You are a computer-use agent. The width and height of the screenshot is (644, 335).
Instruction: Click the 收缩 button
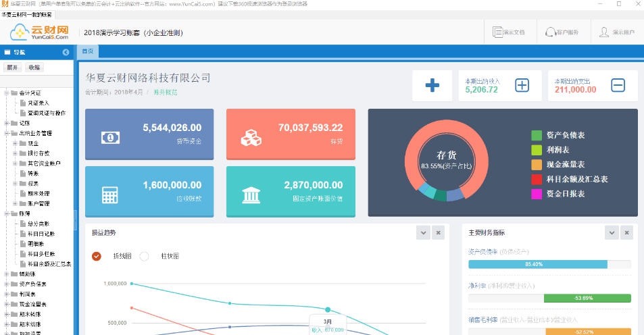34,68
